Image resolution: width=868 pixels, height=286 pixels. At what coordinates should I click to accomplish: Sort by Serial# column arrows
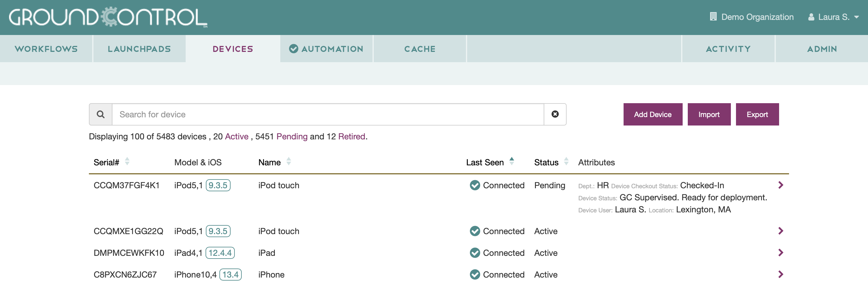point(127,161)
